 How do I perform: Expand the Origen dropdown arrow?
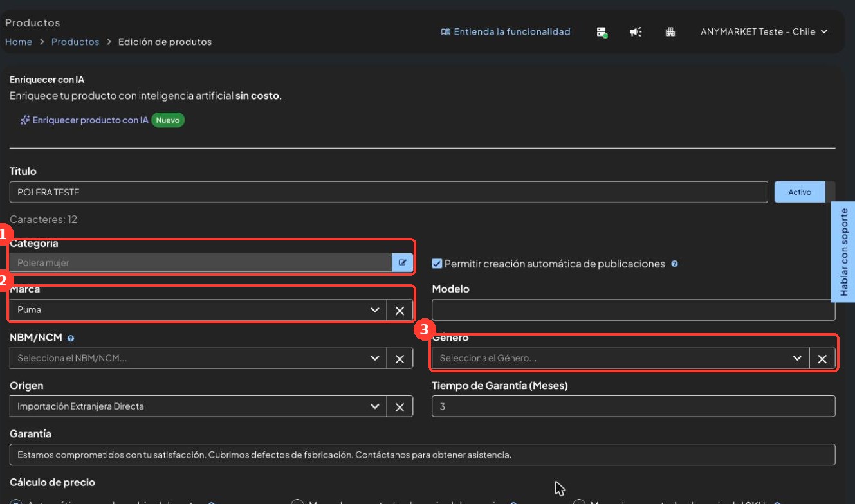(x=375, y=406)
